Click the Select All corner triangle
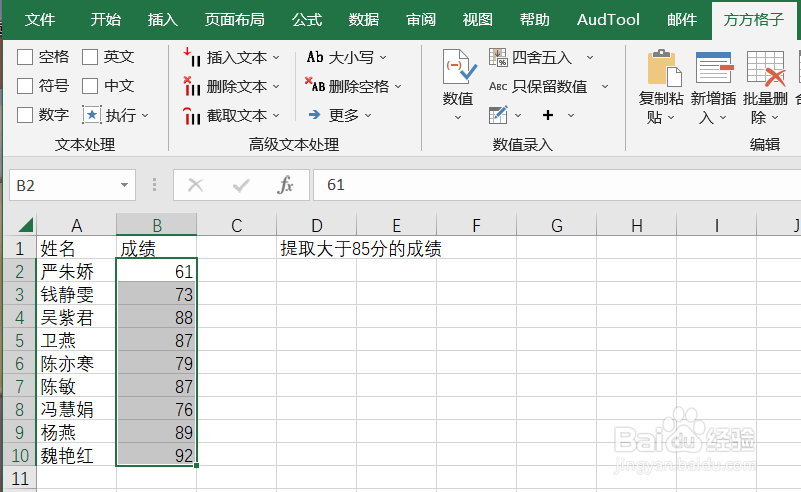This screenshot has width=801, height=492. [x=25, y=225]
